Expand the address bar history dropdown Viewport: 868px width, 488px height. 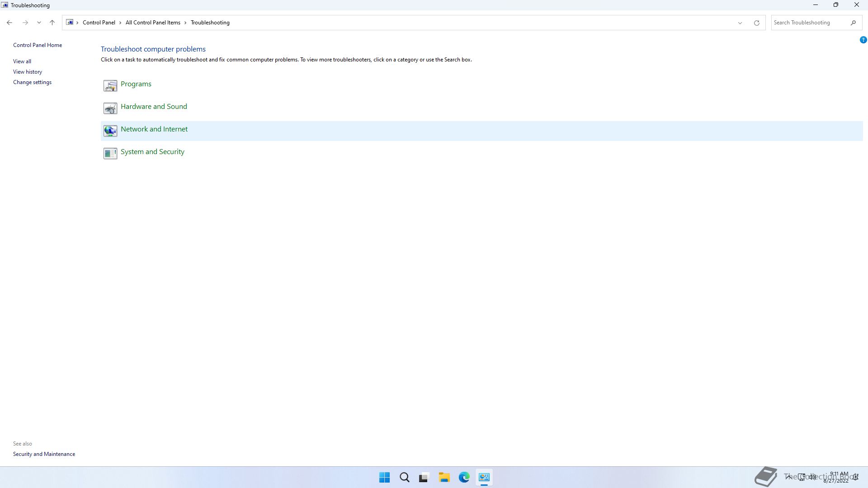[740, 23]
